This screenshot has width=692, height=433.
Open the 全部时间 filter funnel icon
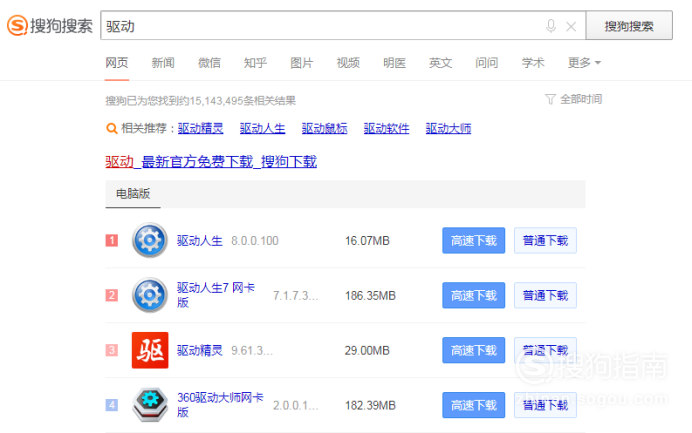coord(550,99)
